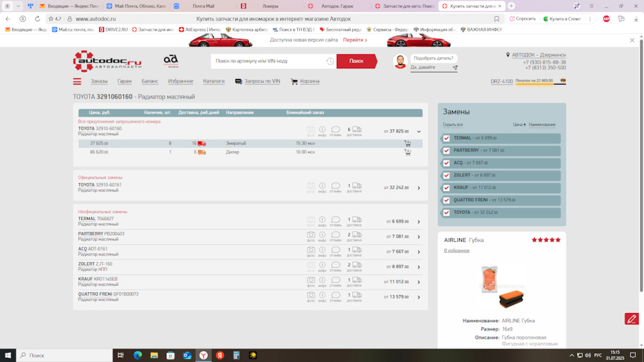Open reviews icon for TOYOTA 32910-60161
The width and height of the screenshot is (644, 362).
pyautogui.click(x=335, y=186)
